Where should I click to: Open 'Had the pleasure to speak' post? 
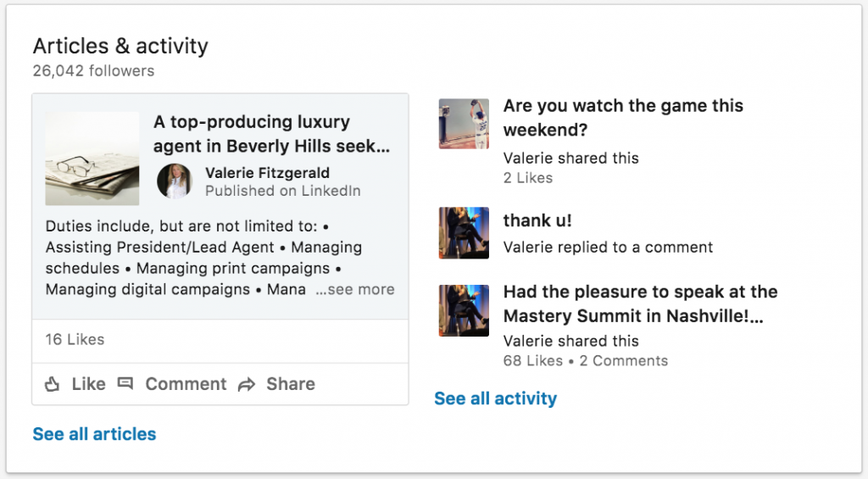coord(641,304)
